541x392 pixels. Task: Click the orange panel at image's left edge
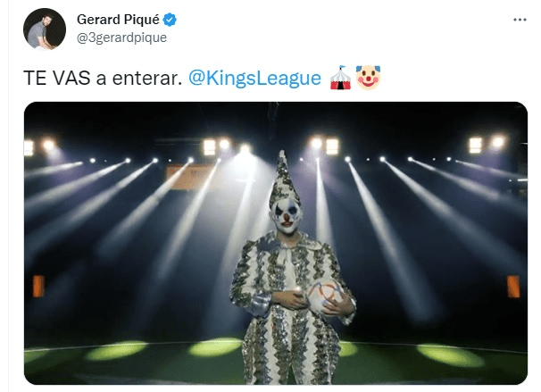pos(38,286)
